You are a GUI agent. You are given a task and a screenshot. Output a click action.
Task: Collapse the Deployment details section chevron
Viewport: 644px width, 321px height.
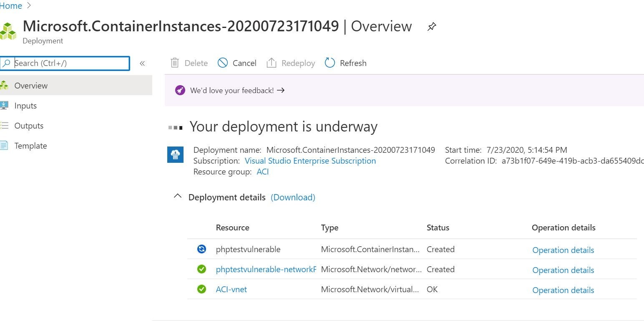(178, 196)
